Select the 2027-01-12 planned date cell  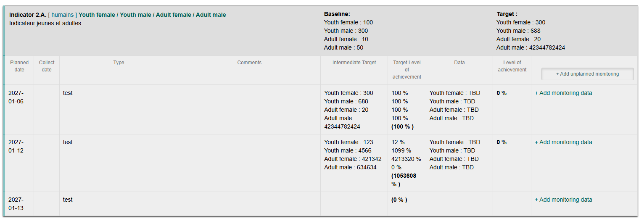[16, 146]
